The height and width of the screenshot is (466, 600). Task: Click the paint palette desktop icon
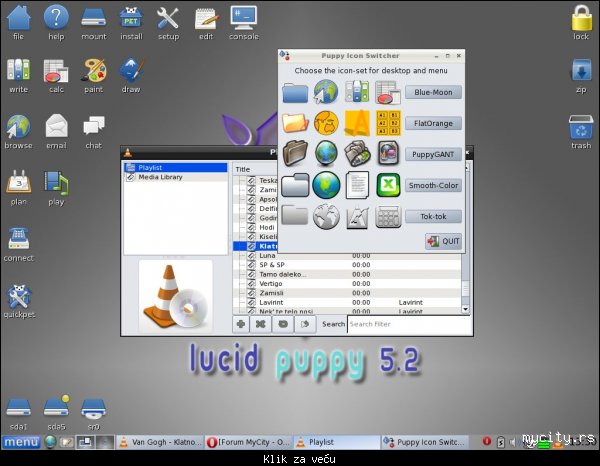coord(93,70)
